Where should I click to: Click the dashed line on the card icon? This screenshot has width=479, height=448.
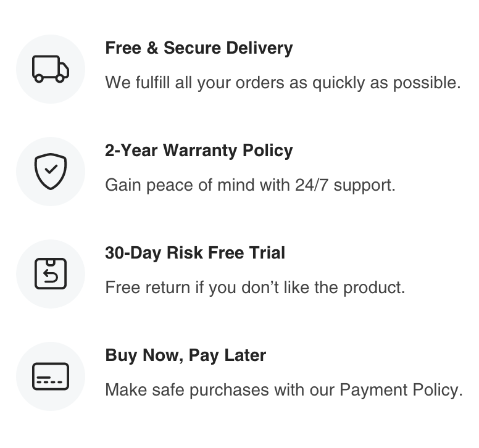(x=49, y=382)
